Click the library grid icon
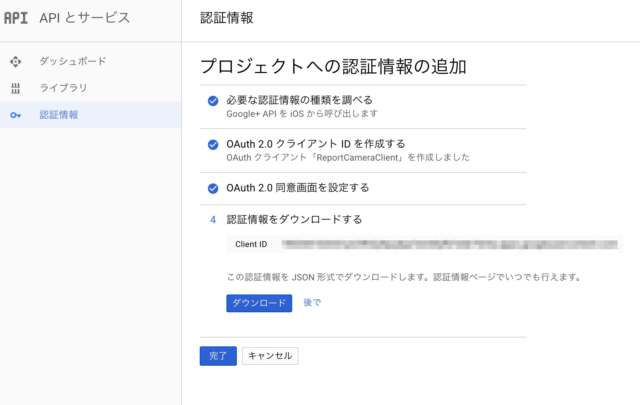Screen dimensions: 640x405 click(x=16, y=88)
